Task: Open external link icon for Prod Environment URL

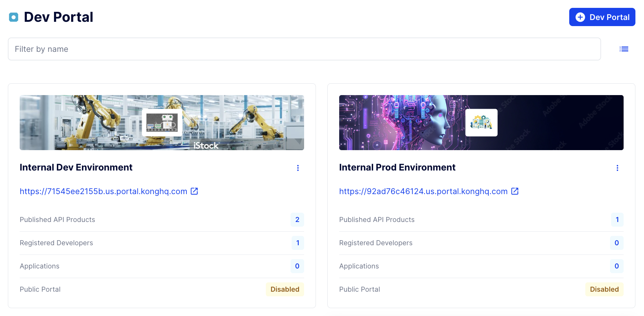Action: click(515, 191)
